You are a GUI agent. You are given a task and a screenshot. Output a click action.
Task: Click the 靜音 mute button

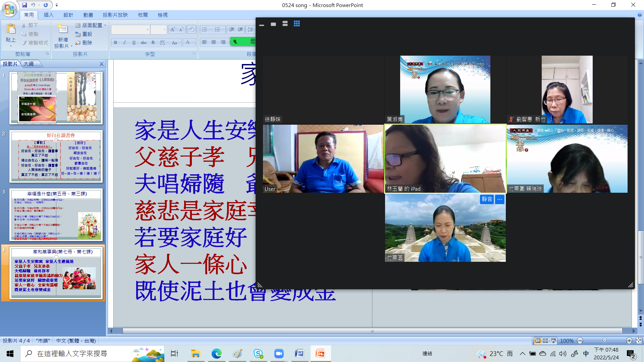[487, 199]
